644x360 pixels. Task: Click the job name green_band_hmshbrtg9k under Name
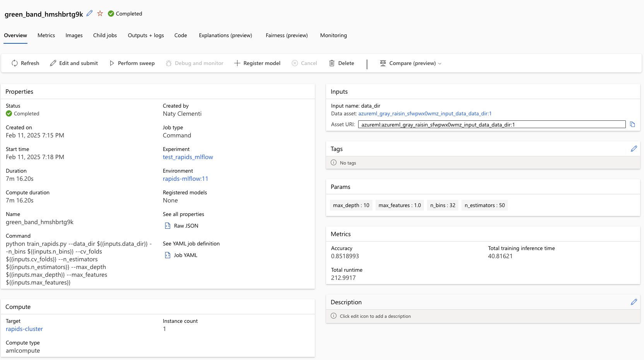click(39, 222)
